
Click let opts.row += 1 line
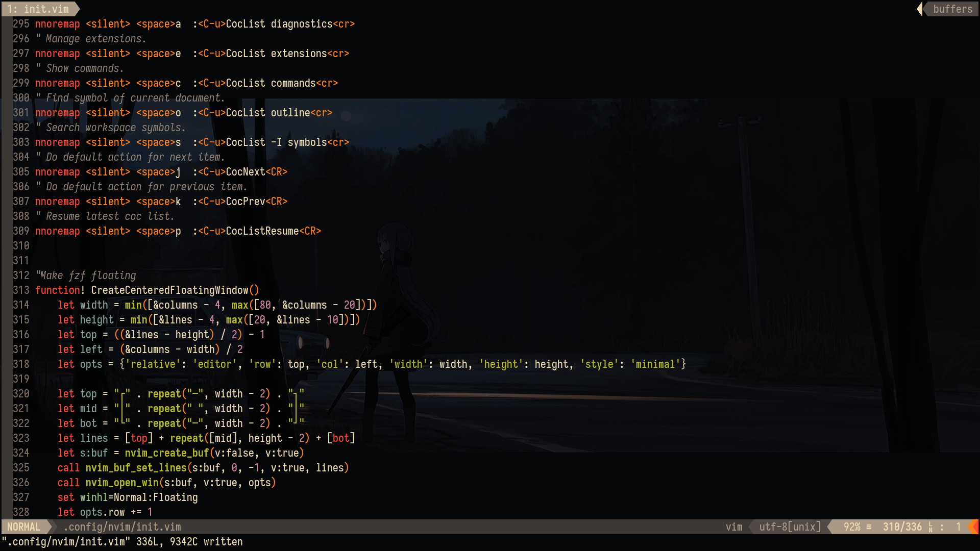(x=105, y=512)
